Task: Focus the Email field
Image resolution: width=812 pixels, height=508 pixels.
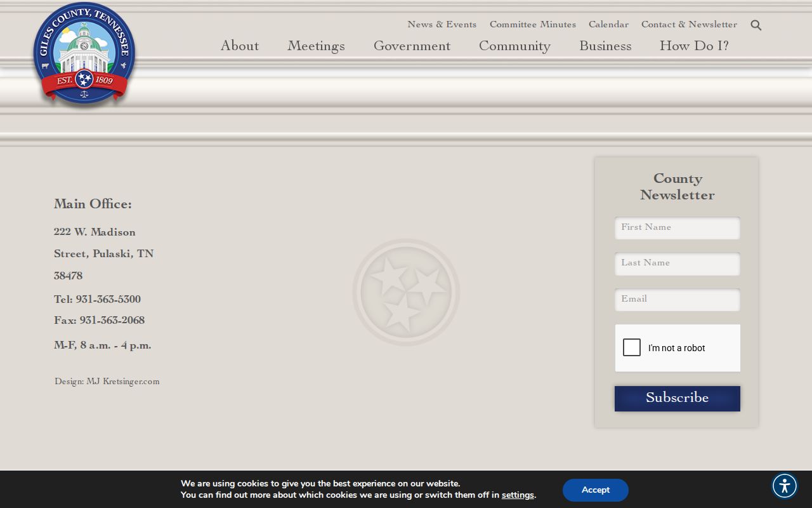Action: [678, 300]
